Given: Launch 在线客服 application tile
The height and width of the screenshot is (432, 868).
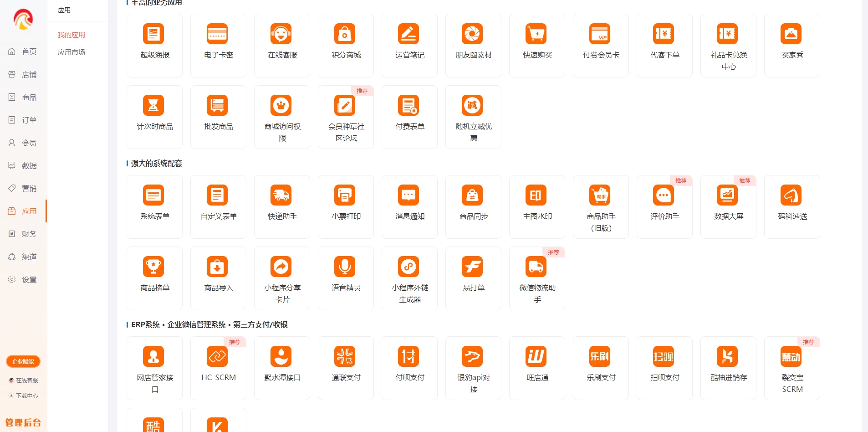Looking at the screenshot, I should point(282,46).
